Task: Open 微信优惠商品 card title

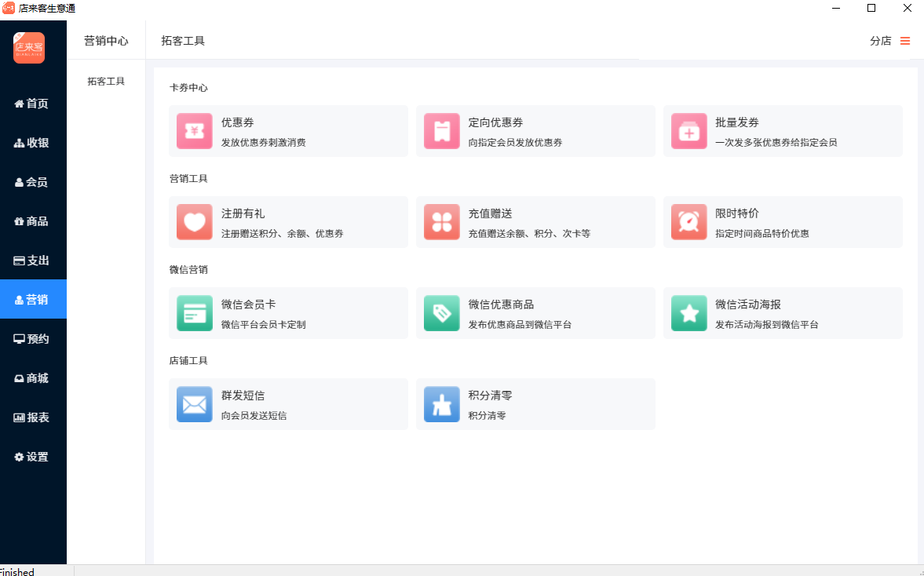Action: click(x=501, y=304)
